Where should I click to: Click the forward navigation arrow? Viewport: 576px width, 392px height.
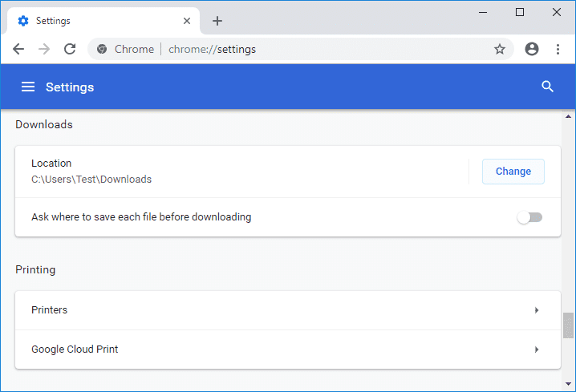pyautogui.click(x=44, y=49)
